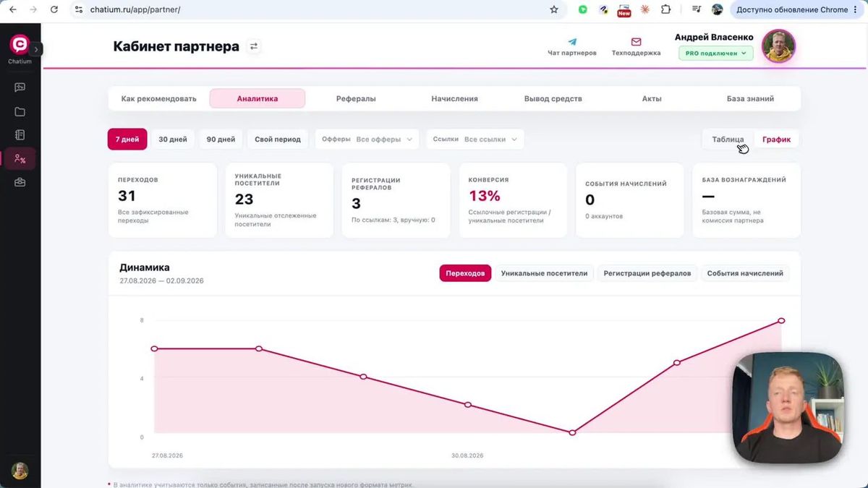
Task: Select the 90 дней period
Action: (221, 140)
